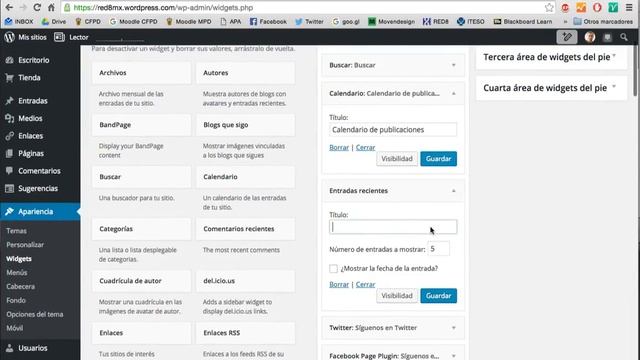Image resolution: width=640 pixels, height=360 pixels.
Task: Open Personalizar submenu item
Action: point(25,244)
